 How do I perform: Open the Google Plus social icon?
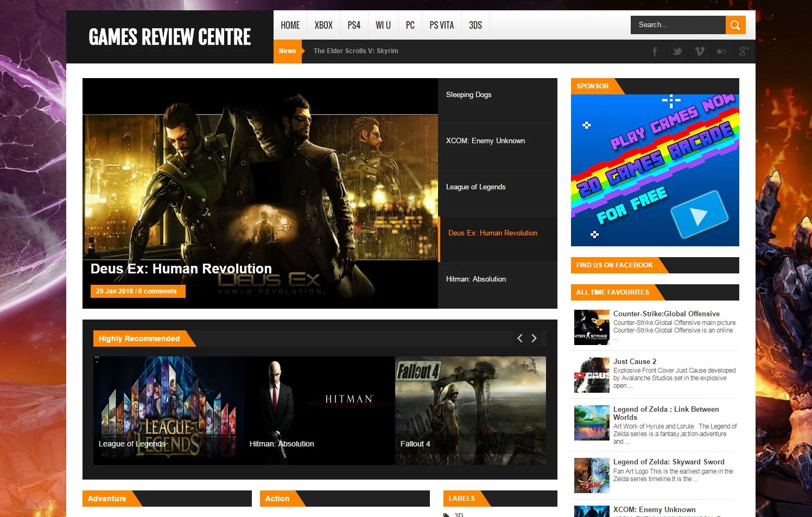pyautogui.click(x=744, y=52)
